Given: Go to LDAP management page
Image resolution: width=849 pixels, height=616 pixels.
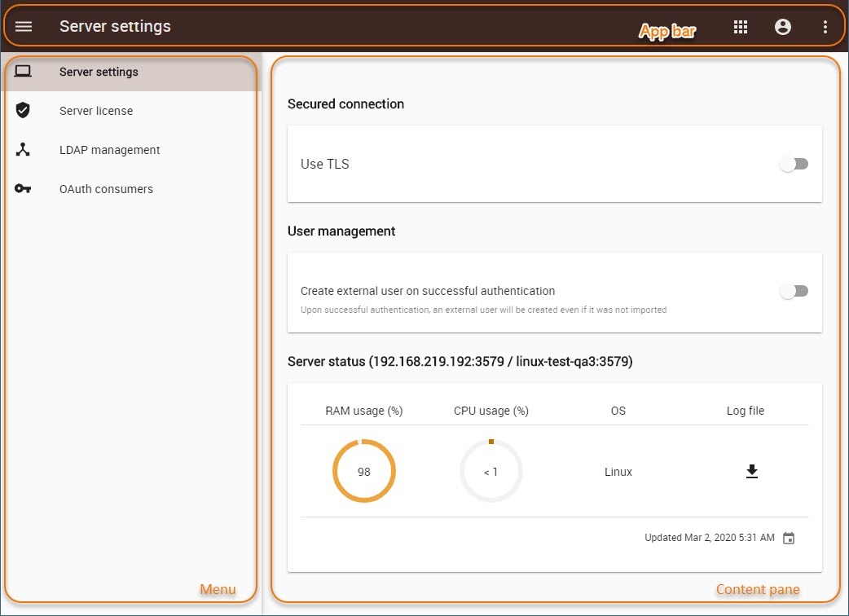Looking at the screenshot, I should point(110,150).
